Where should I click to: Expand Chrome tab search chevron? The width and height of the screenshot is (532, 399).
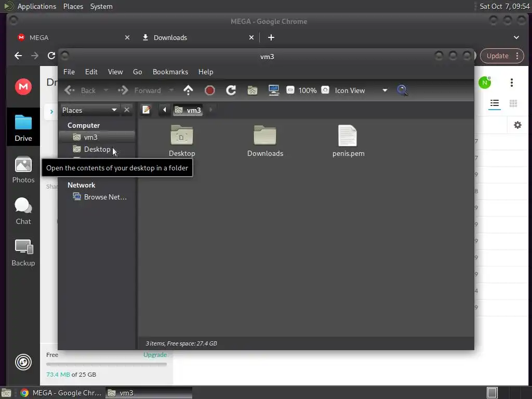click(516, 37)
